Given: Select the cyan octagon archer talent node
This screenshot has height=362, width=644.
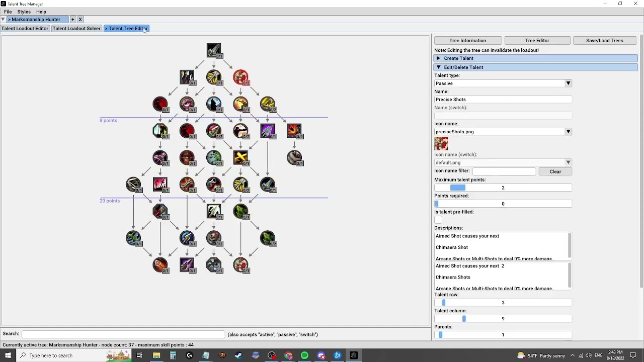Looking at the screenshot, I should click(160, 131).
